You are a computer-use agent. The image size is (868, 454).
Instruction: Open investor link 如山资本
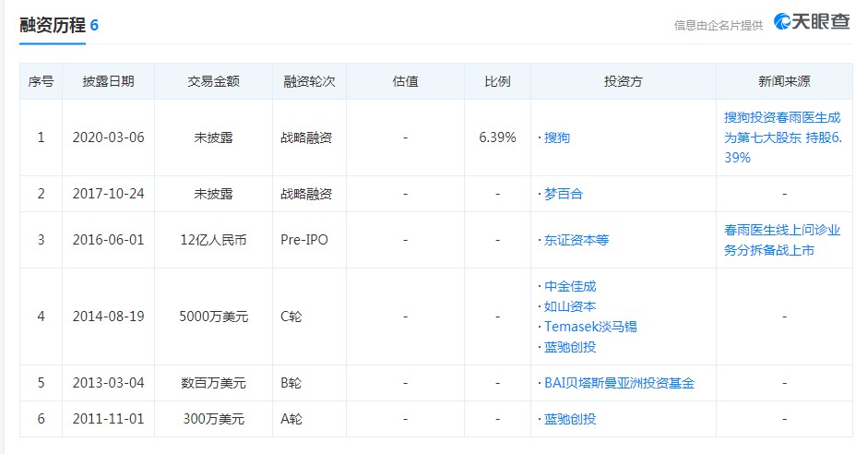[570, 306]
